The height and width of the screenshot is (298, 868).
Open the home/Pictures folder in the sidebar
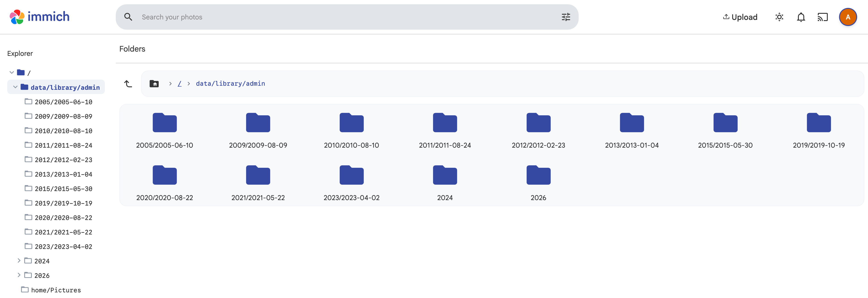56,290
